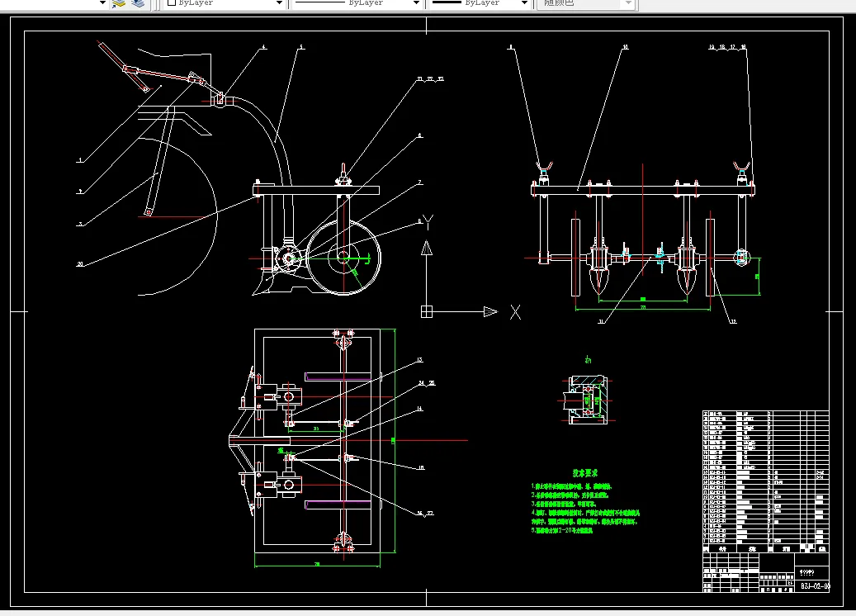Select drawing number BZJ-02 in title block
This screenshot has width=856, height=616.
point(815,586)
